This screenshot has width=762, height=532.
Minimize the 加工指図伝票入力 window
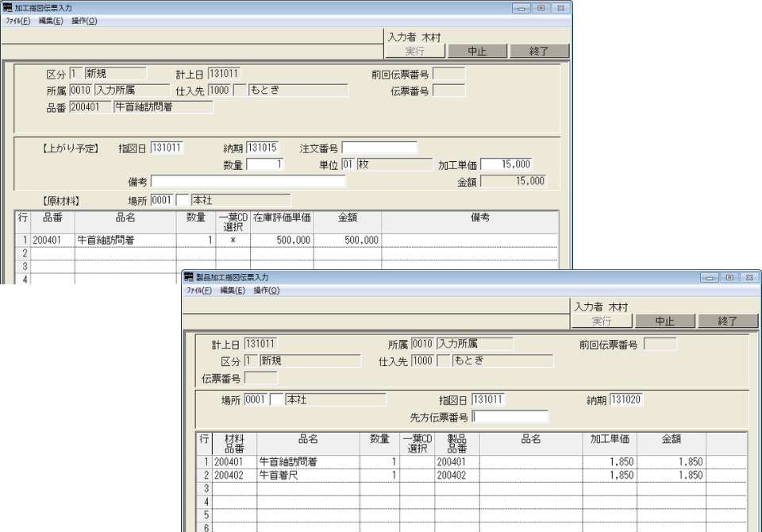[521, 7]
